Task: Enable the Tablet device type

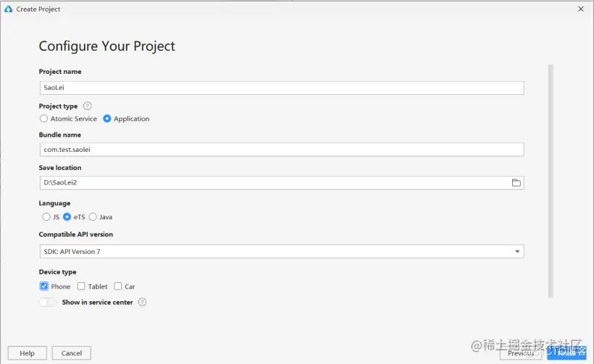Action: pyautogui.click(x=81, y=287)
